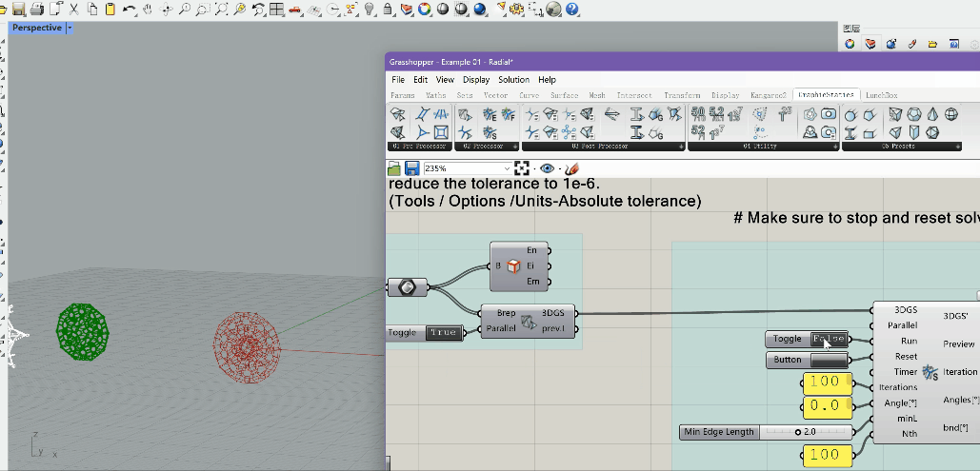
Task: Select the Pan hand tool
Action: point(148,9)
